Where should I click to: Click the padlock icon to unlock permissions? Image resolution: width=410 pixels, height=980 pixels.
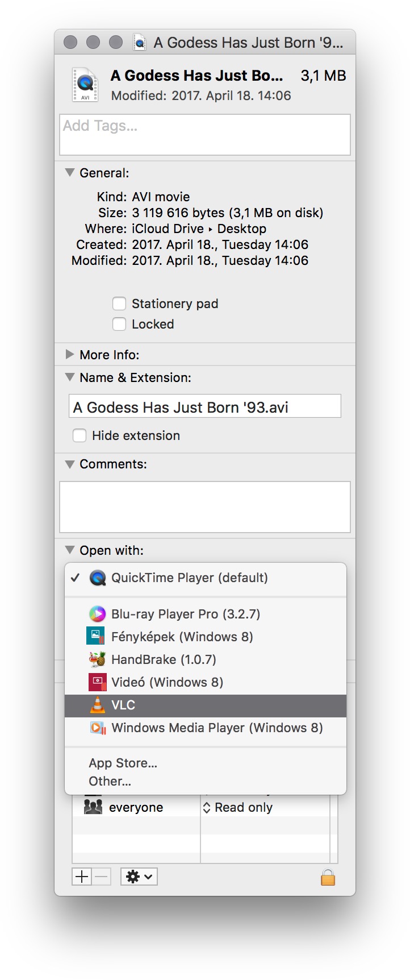coord(328,877)
